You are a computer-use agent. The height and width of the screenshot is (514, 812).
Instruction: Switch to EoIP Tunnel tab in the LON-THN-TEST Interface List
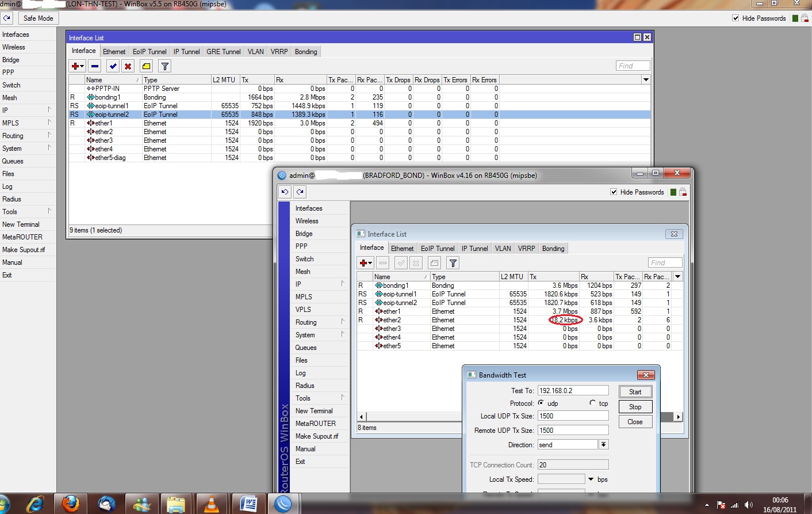point(150,52)
